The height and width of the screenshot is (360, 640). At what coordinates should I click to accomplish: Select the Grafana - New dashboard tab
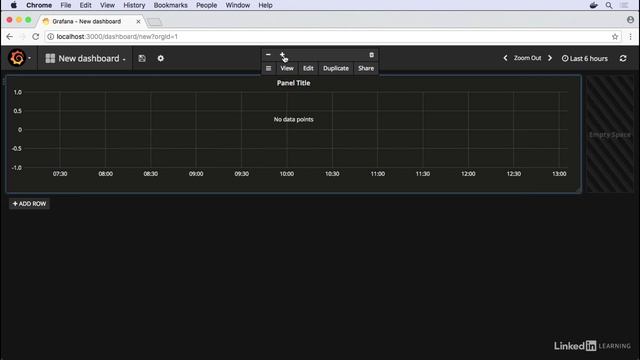pyautogui.click(x=87, y=21)
